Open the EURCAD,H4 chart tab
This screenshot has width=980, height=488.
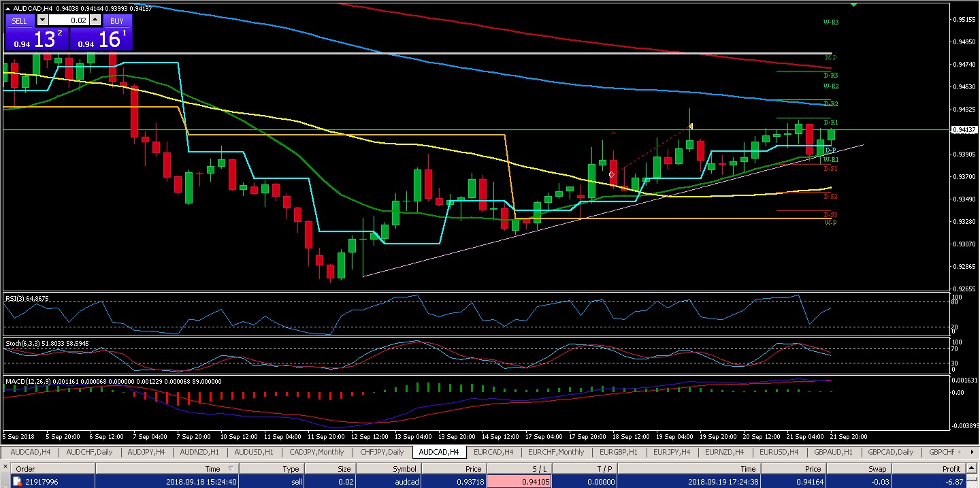point(493,452)
